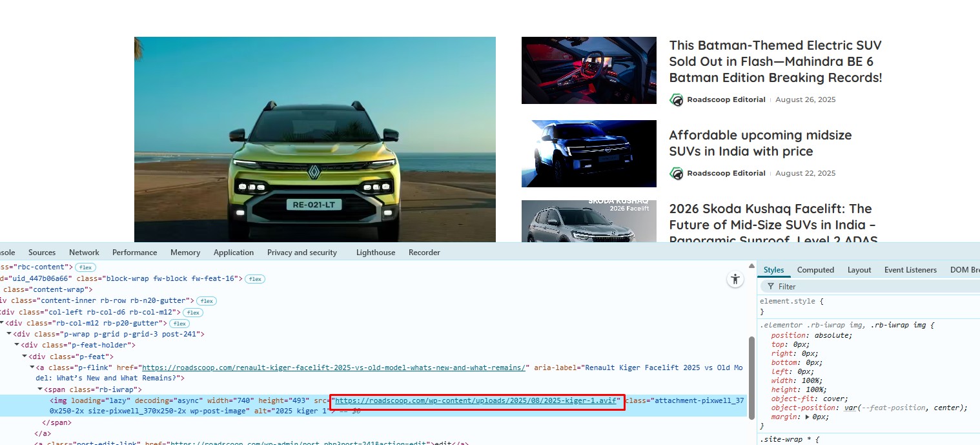Toggle flex badge on rbc-content element
Image resolution: width=980 pixels, height=445 pixels.
pyautogui.click(x=85, y=267)
